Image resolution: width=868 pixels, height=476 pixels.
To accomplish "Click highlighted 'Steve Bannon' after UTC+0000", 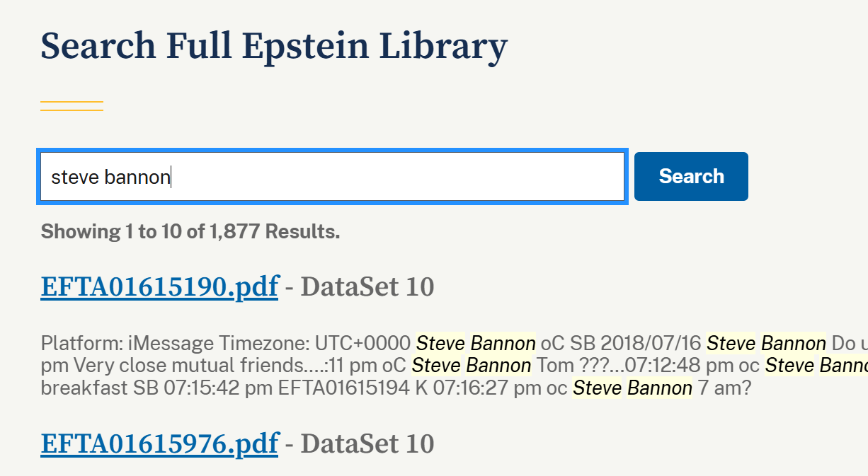I will click(x=476, y=344).
